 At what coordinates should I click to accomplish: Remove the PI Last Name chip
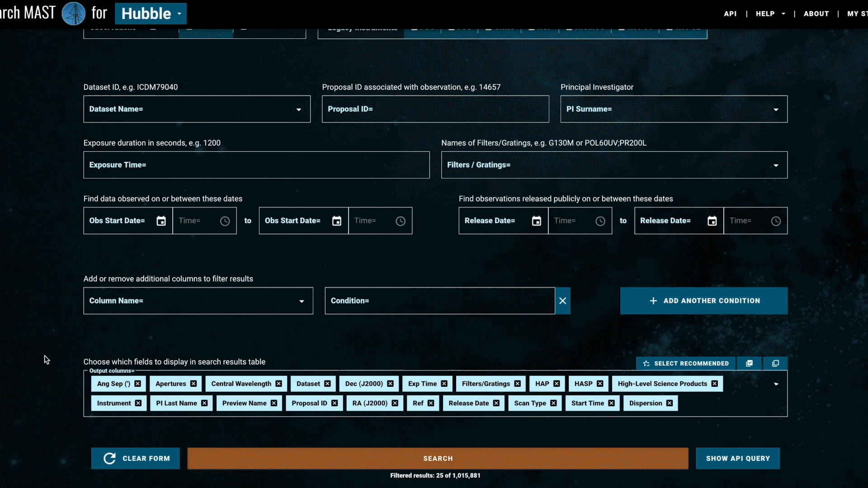[x=205, y=403]
